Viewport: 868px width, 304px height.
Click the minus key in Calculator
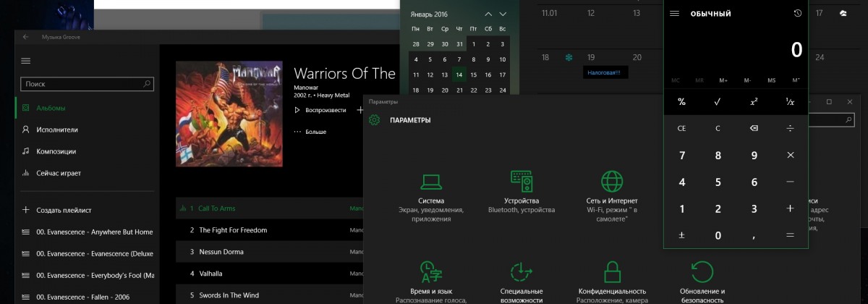coord(790,182)
